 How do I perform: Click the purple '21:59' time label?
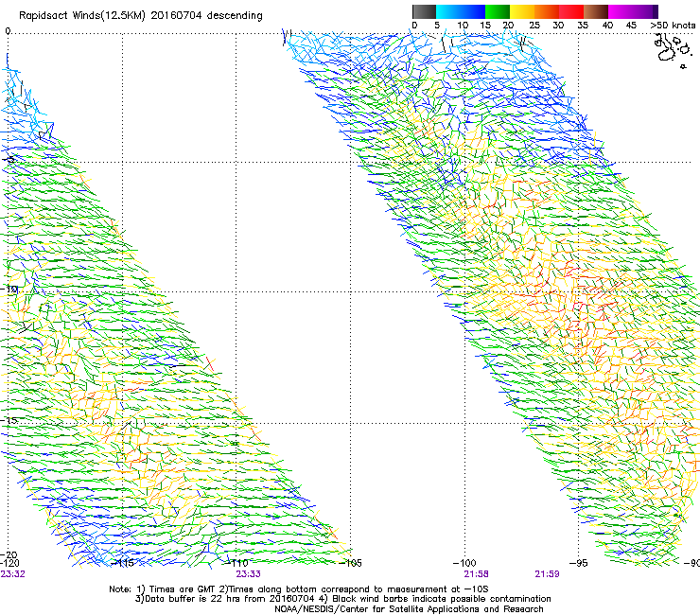tap(547, 574)
